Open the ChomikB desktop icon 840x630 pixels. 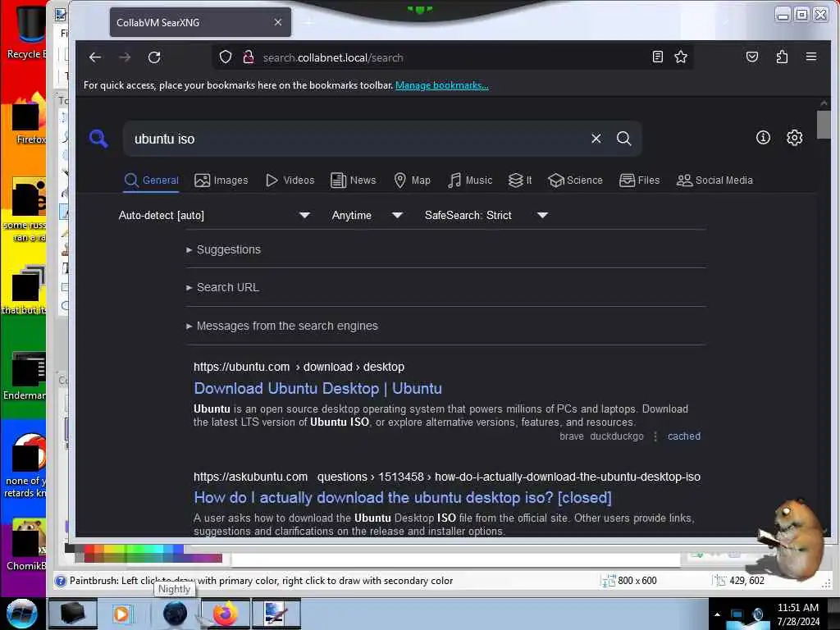[x=27, y=544]
